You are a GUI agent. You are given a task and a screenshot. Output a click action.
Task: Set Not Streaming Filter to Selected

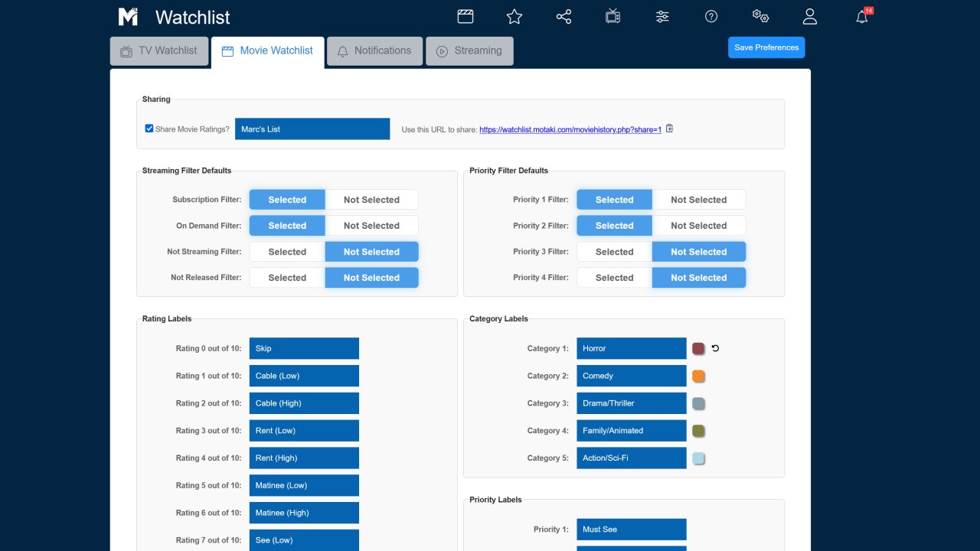pyautogui.click(x=287, y=252)
